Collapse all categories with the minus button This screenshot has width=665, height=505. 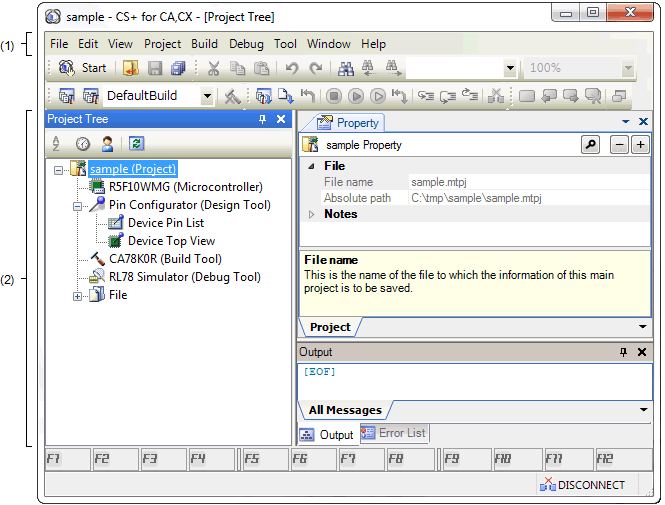coord(619,145)
